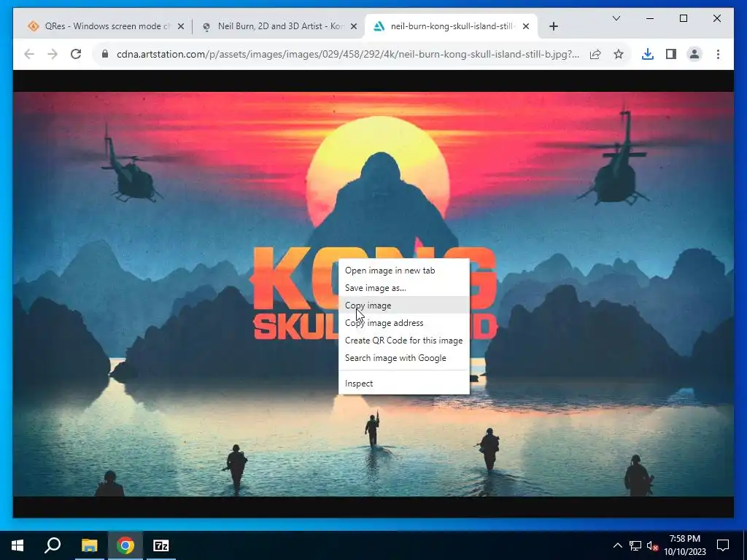
Task: Close the Chrome window
Action: click(x=717, y=18)
